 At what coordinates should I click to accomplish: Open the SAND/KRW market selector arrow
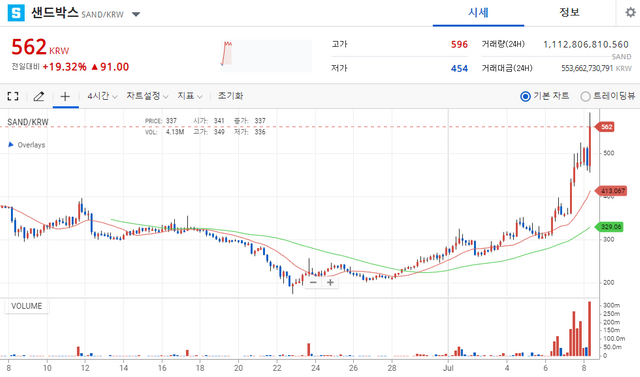point(136,15)
